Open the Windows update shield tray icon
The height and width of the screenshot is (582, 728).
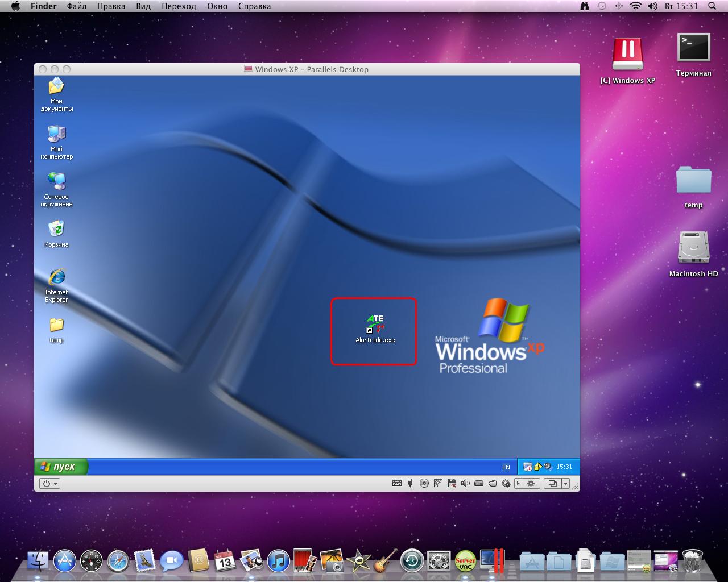527,467
